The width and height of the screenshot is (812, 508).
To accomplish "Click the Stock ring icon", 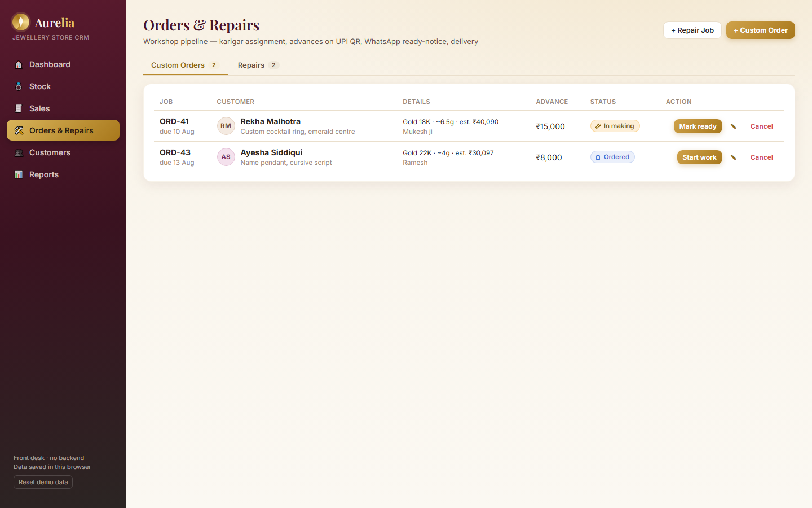I will coord(19,86).
